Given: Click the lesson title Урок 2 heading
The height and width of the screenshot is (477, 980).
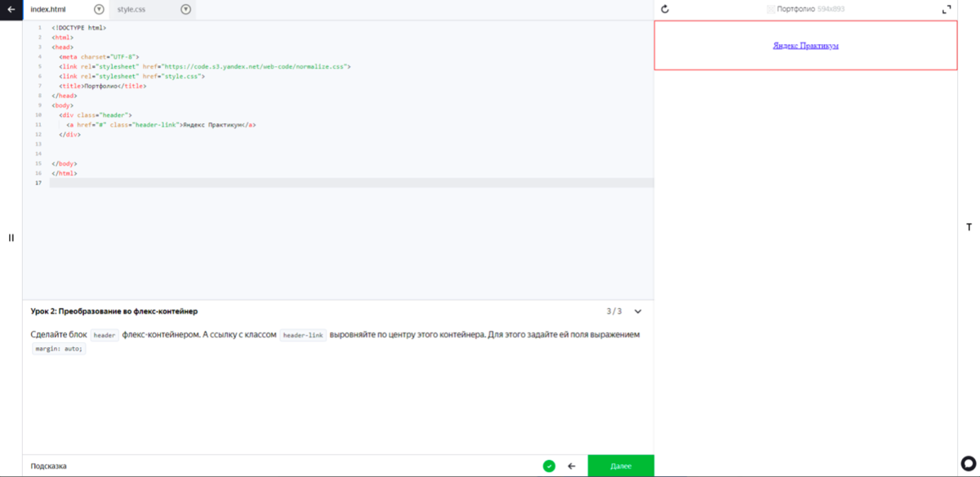Looking at the screenshot, I should (114, 311).
